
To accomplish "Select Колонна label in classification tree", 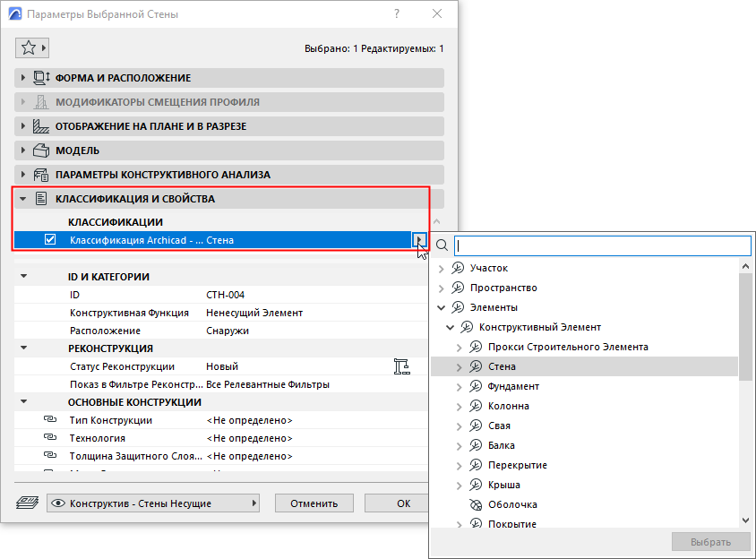I will click(508, 406).
